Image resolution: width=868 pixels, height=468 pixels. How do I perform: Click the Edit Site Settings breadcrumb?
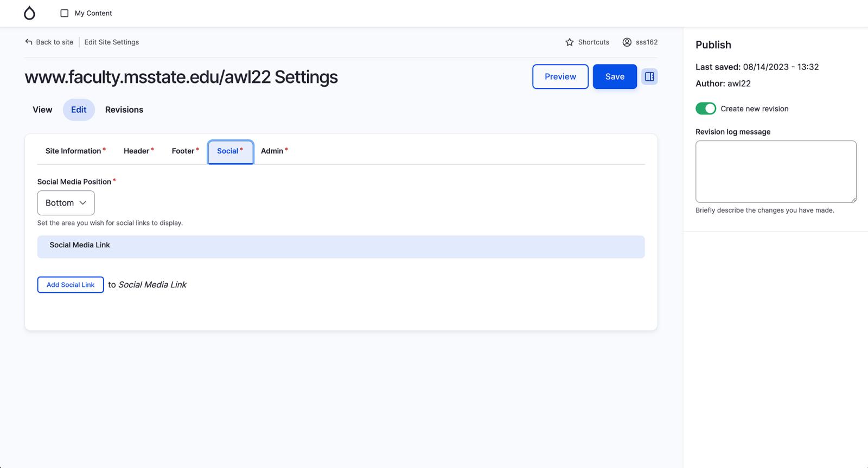coord(112,42)
